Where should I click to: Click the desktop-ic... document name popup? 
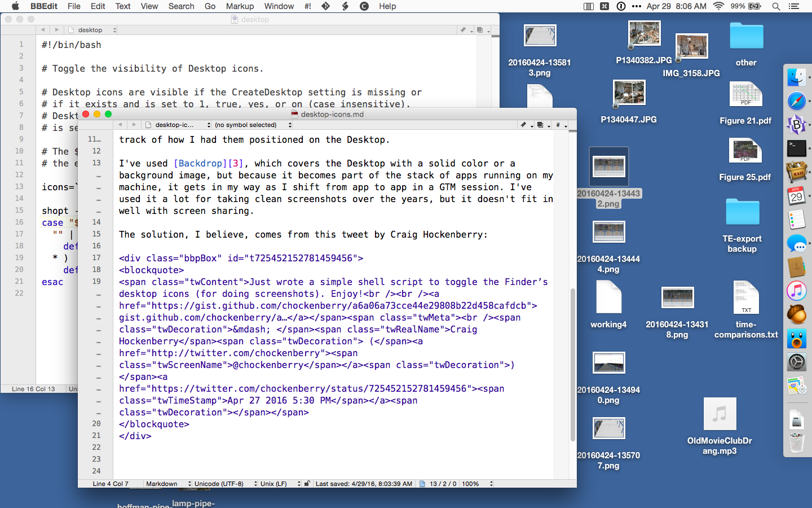pyautogui.click(x=177, y=125)
